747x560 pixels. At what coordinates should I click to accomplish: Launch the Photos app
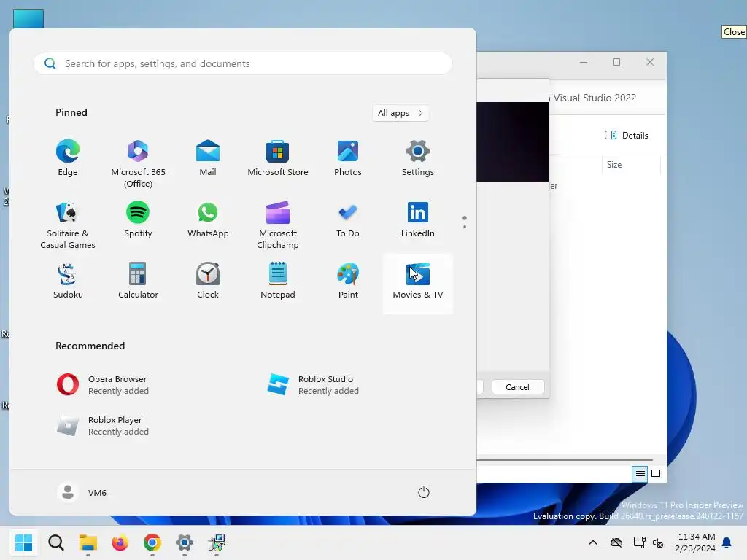tap(348, 158)
